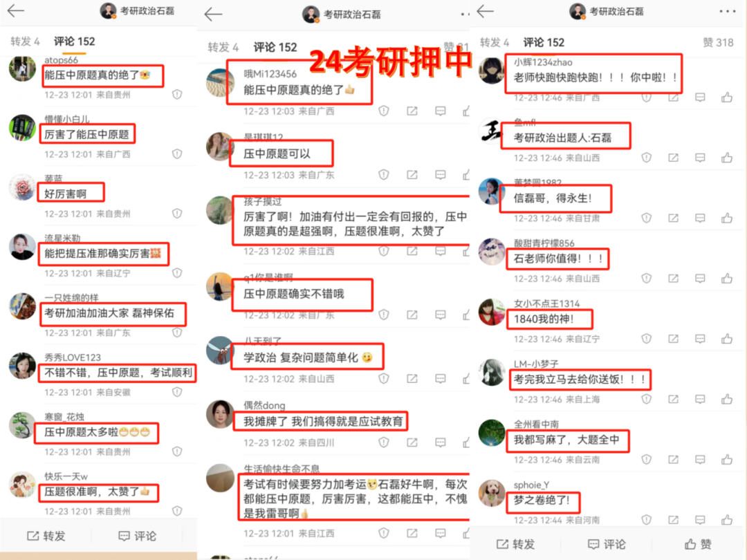Reply to 哦Mi123456's comment
The height and width of the screenshot is (560, 747).
[x=440, y=111]
